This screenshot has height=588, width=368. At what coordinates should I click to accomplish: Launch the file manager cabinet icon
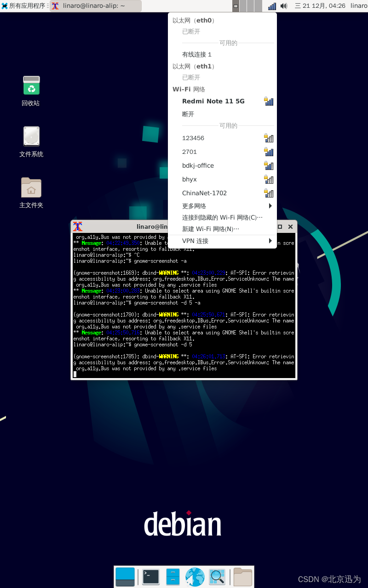click(x=173, y=577)
